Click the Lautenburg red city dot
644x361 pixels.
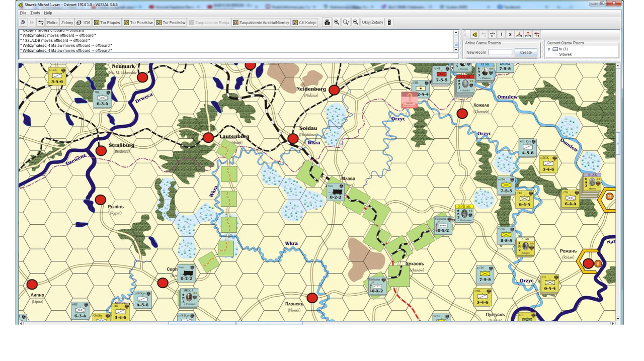(208, 137)
